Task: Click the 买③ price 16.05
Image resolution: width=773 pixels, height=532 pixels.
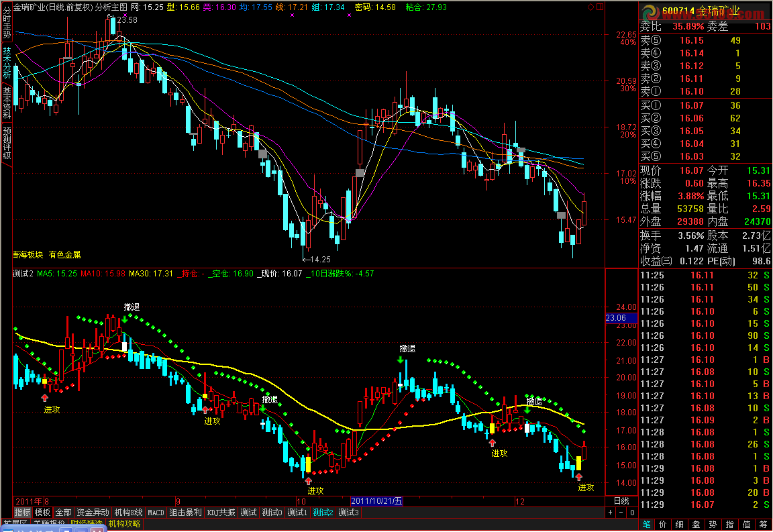Action: click(x=692, y=131)
